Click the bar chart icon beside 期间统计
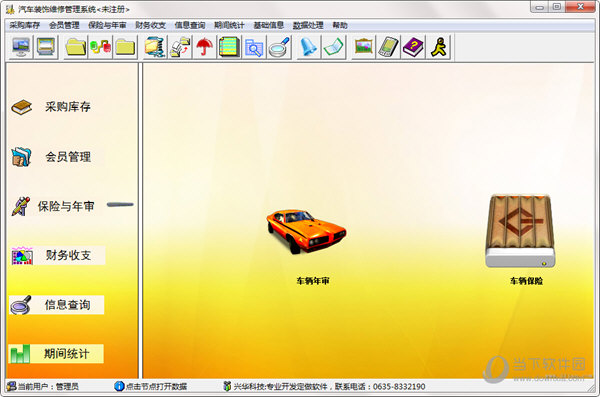This screenshot has width=600, height=397. 20,354
